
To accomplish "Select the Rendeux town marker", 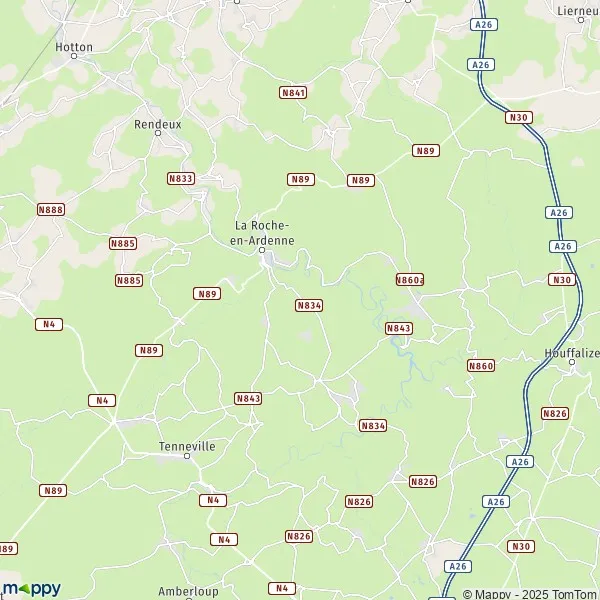I will click(x=158, y=133).
